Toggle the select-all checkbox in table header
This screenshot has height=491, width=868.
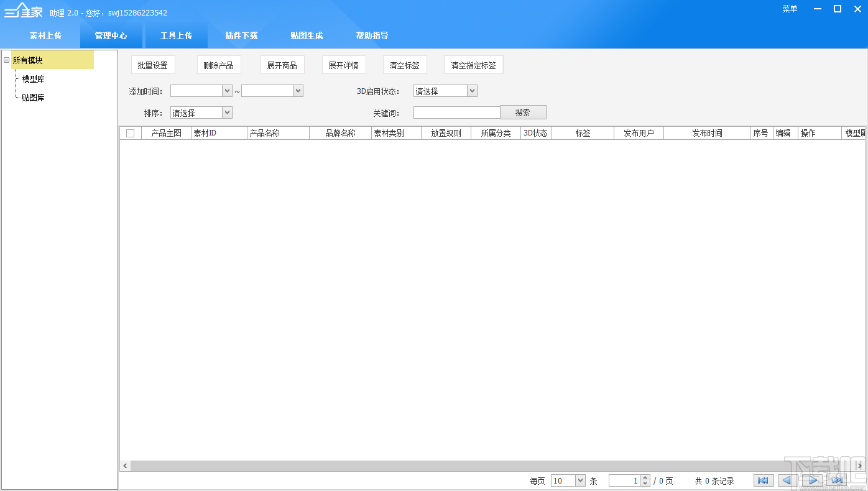point(131,132)
